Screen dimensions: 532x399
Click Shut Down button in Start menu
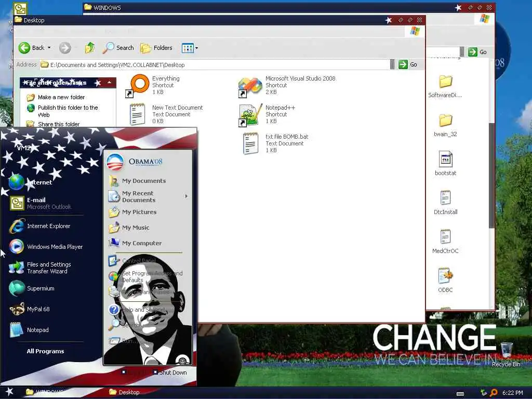click(169, 373)
